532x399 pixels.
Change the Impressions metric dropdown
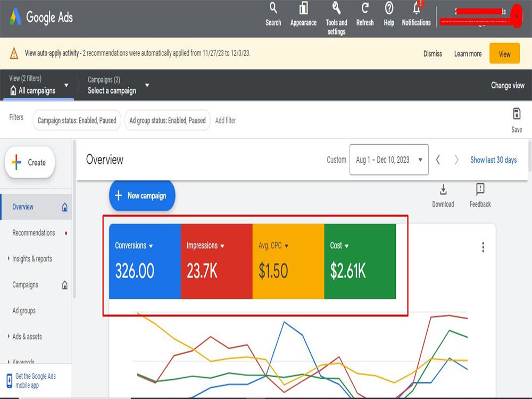click(205, 245)
